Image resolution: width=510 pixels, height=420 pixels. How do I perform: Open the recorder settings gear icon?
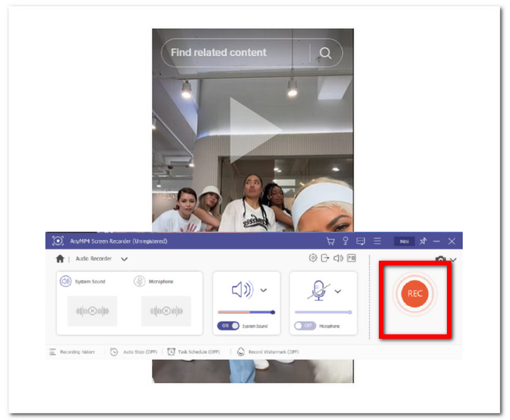pyautogui.click(x=313, y=258)
